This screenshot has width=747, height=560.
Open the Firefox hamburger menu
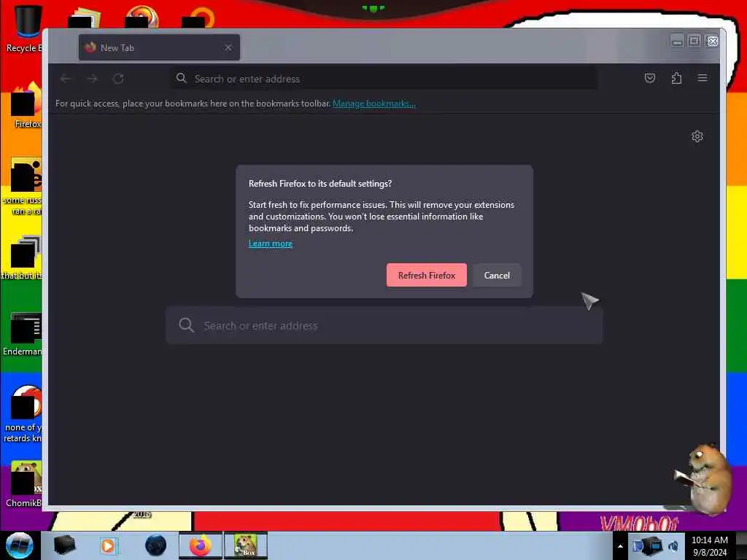(x=703, y=78)
